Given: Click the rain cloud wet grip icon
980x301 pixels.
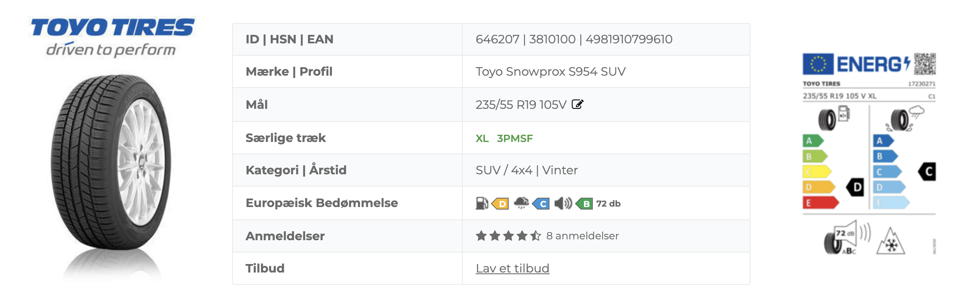Looking at the screenshot, I should tap(521, 203).
